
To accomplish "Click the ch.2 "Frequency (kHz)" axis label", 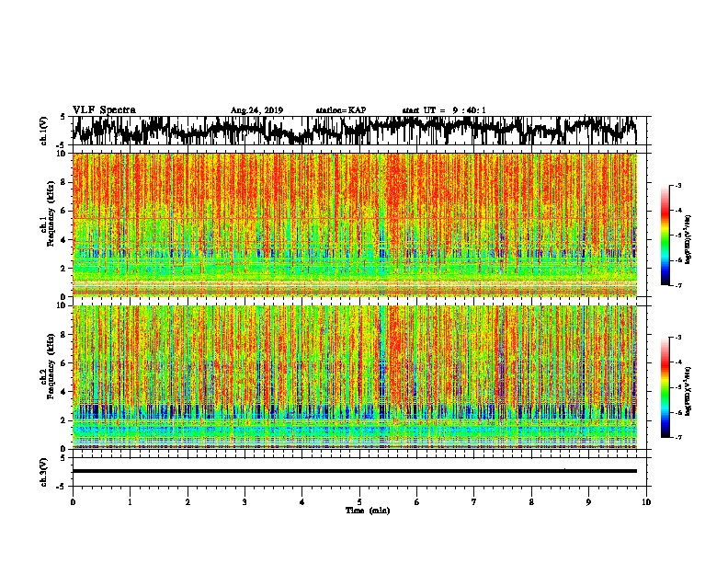I will click(51, 366).
